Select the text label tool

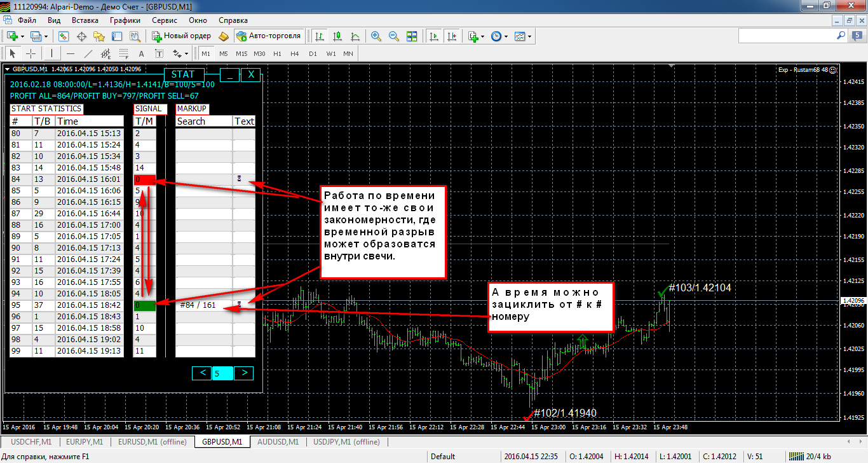[x=159, y=53]
